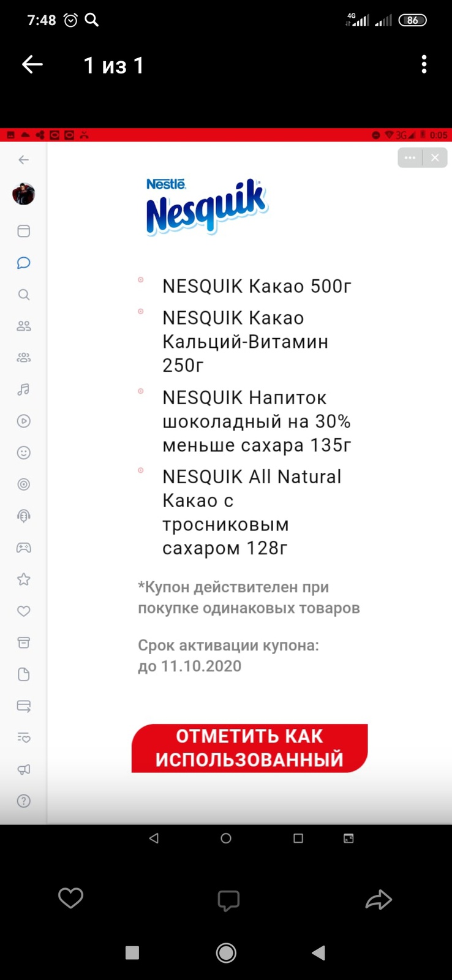Open the megaphone Ads icon

click(24, 769)
